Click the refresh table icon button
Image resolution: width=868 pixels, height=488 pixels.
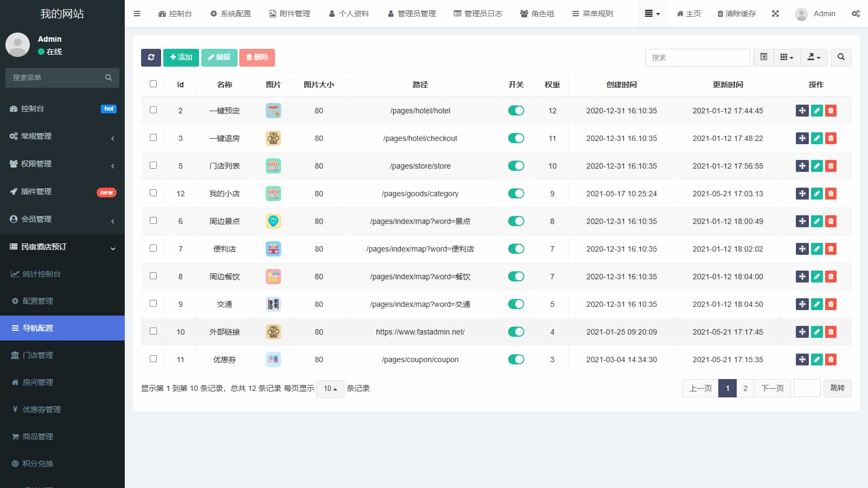tap(151, 57)
